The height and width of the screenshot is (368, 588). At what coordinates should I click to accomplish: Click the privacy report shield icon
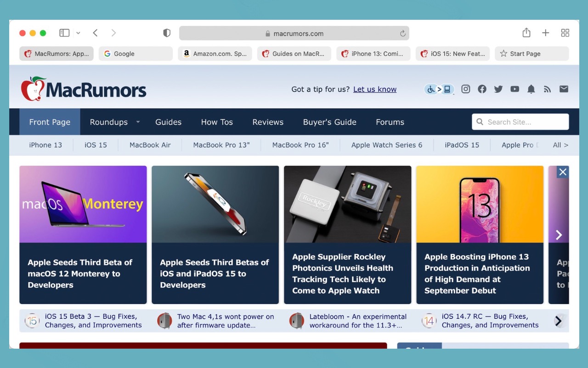pos(167,33)
